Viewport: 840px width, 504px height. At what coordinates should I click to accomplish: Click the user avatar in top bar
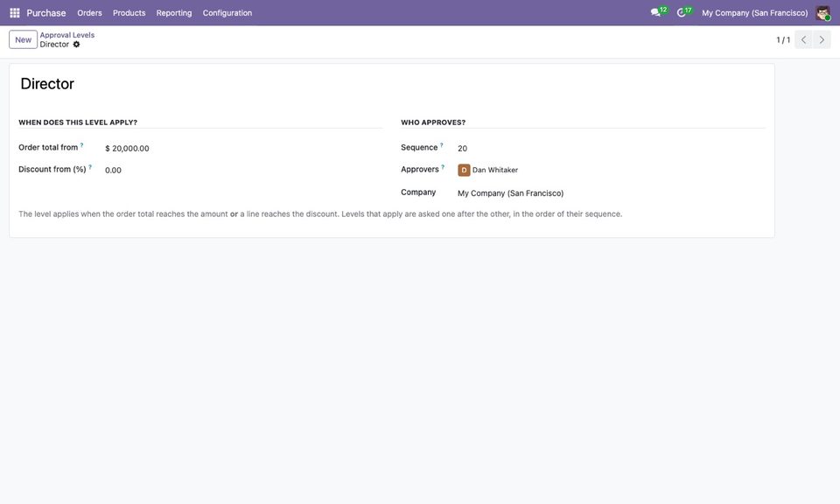point(822,13)
